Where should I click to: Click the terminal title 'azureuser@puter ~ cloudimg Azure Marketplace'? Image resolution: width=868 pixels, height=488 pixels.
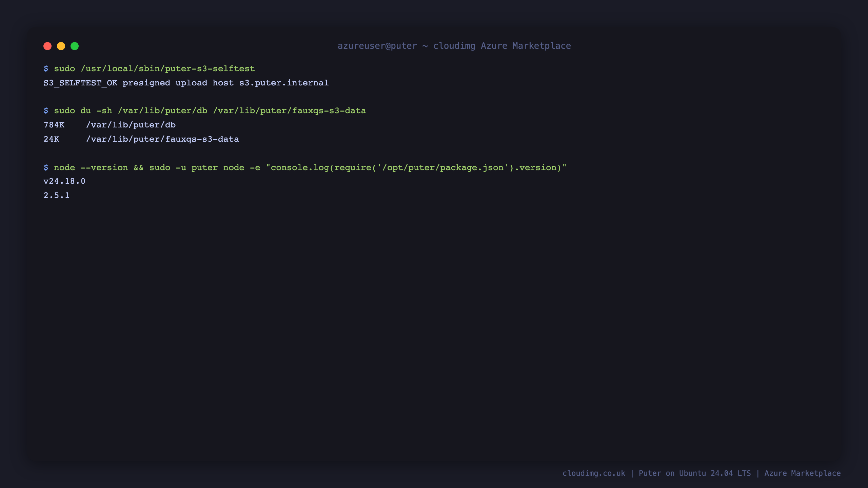(x=454, y=46)
